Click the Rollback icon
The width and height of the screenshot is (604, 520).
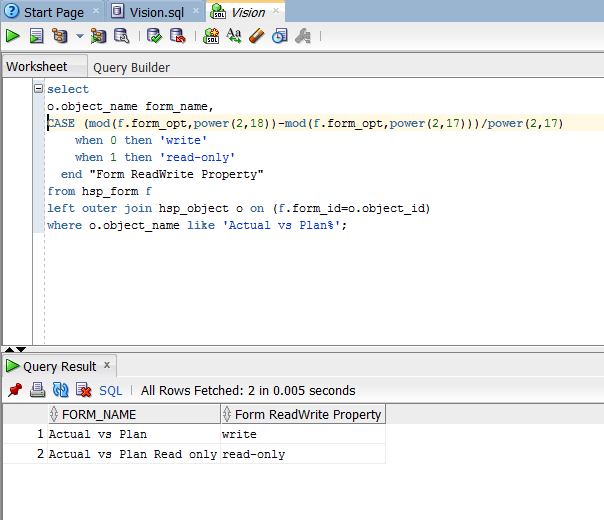[178, 36]
